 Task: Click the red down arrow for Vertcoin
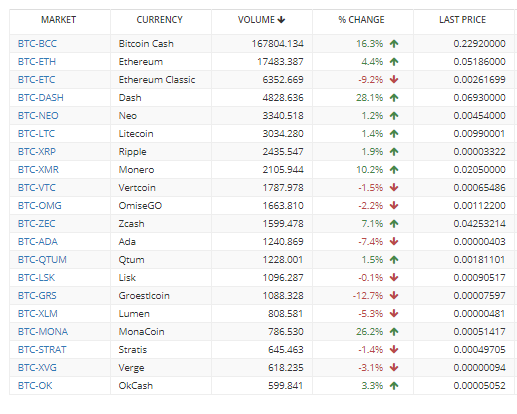coord(394,188)
